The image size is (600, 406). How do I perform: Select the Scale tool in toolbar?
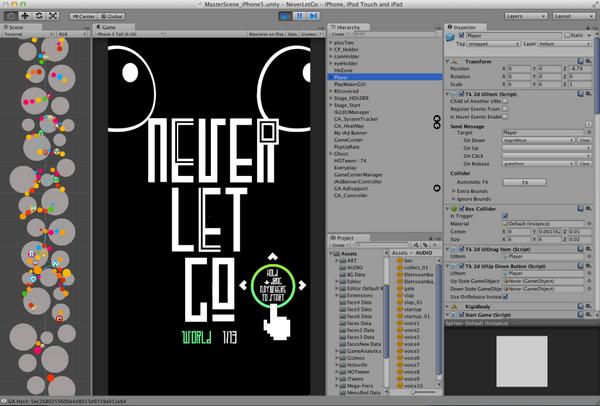(53, 16)
